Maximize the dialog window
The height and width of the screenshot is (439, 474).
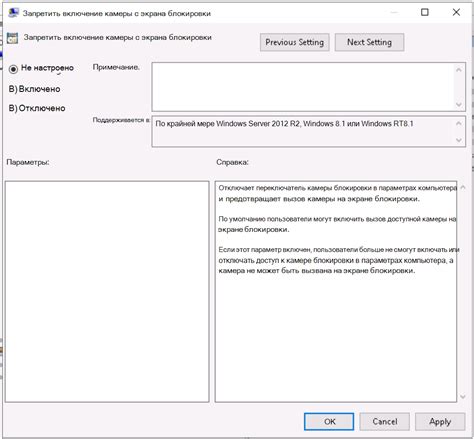coord(425,12)
